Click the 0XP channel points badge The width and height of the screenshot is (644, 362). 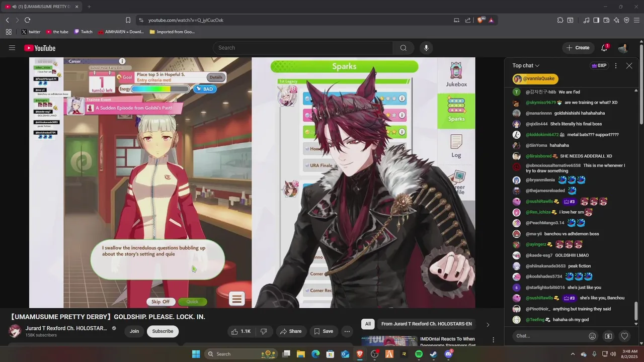pyautogui.click(x=599, y=66)
